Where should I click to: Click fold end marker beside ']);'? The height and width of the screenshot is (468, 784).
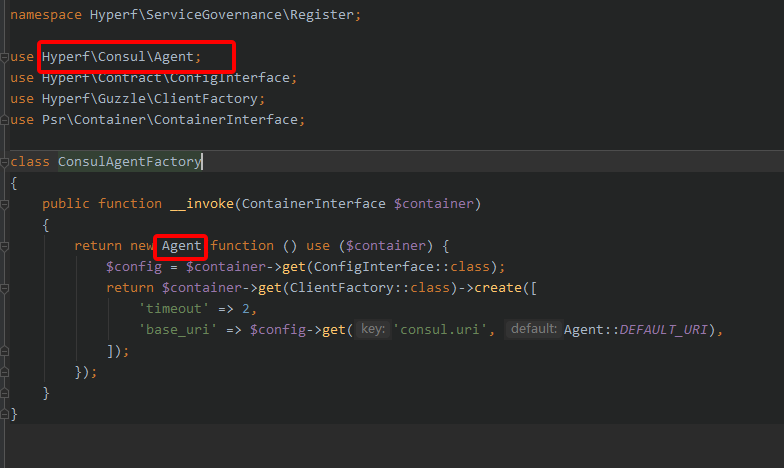coord(4,351)
